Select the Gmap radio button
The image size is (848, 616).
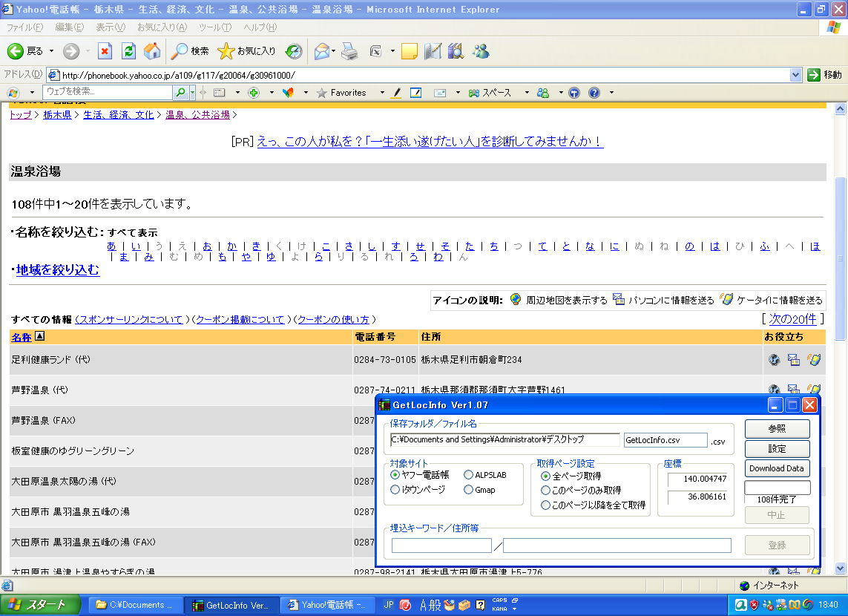click(469, 490)
